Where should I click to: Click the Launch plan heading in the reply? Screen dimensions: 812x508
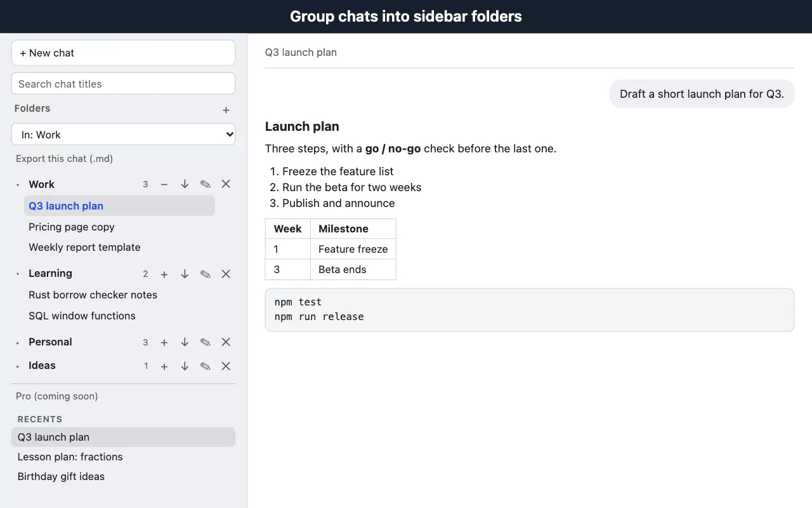pos(302,126)
